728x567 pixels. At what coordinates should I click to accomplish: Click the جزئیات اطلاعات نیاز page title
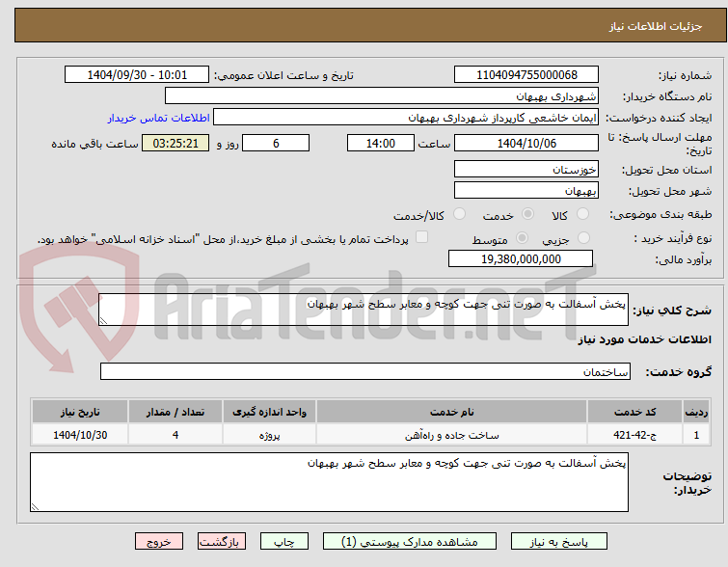point(656,26)
